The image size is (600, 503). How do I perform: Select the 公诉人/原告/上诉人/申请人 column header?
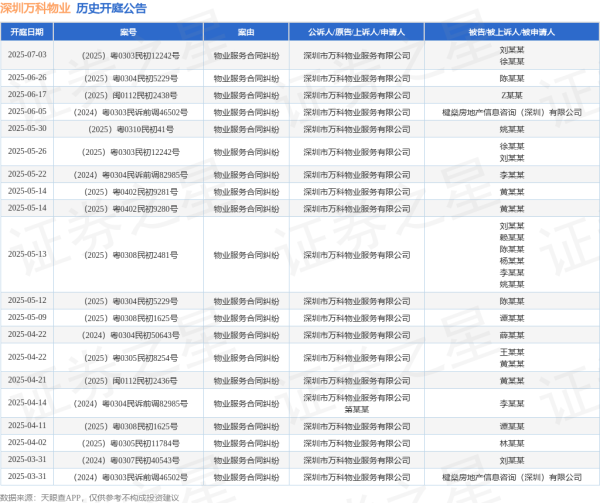(357, 32)
